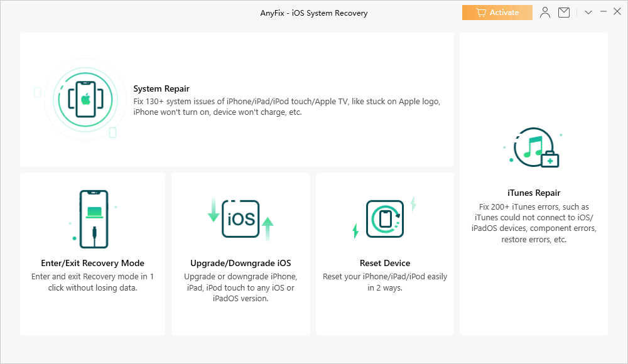This screenshot has height=364, width=628.
Task: Open the mail feedback envelope icon
Action: 564,13
